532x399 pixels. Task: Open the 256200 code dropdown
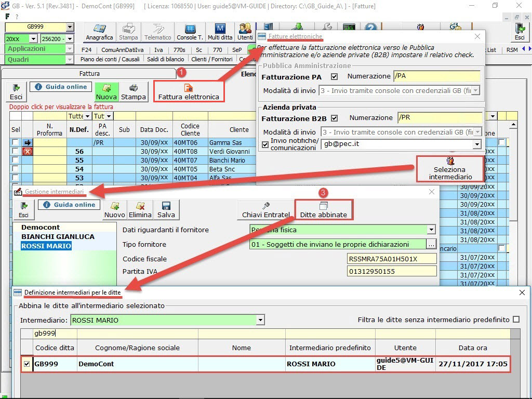[x=70, y=38]
